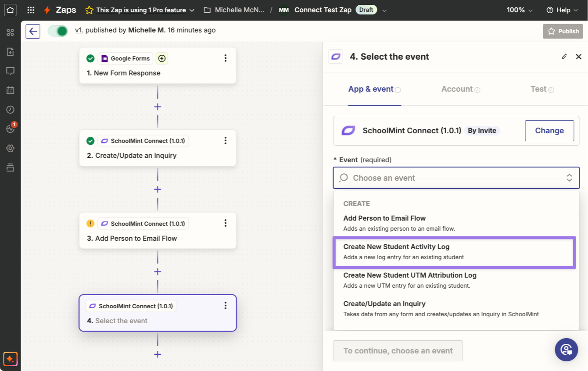Open the document-with-plus icon in left sidebar
Viewport: 588px width, 371px height.
click(10, 52)
